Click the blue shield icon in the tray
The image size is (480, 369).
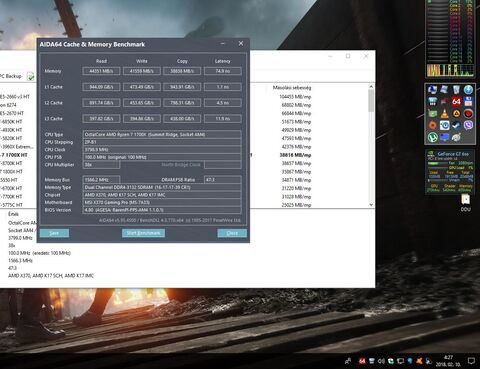click(410, 361)
